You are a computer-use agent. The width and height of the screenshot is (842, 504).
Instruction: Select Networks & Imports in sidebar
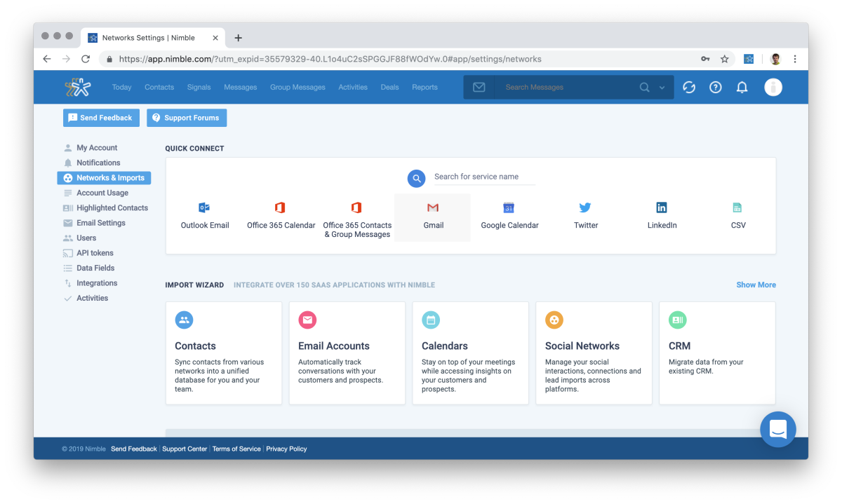tap(104, 178)
